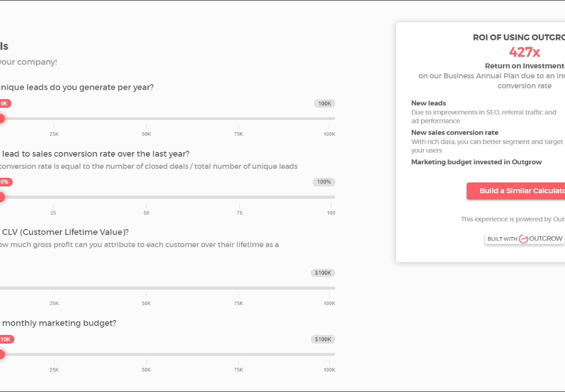Grab the unique leads per year slider handle
This screenshot has height=392, width=565.
coord(1,119)
